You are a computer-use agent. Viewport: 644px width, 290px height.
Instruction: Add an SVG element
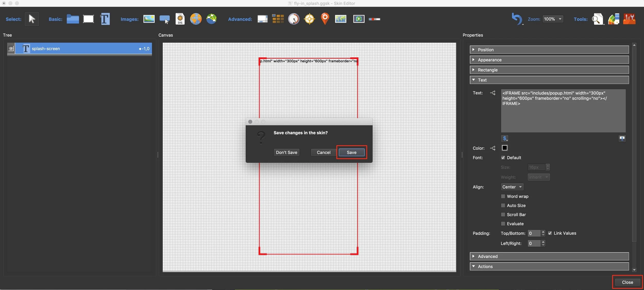[x=180, y=19]
